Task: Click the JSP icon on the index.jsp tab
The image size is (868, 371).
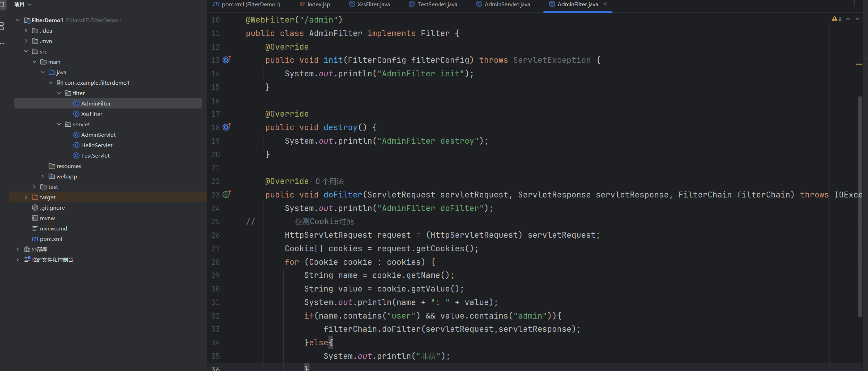Action: pos(302,4)
